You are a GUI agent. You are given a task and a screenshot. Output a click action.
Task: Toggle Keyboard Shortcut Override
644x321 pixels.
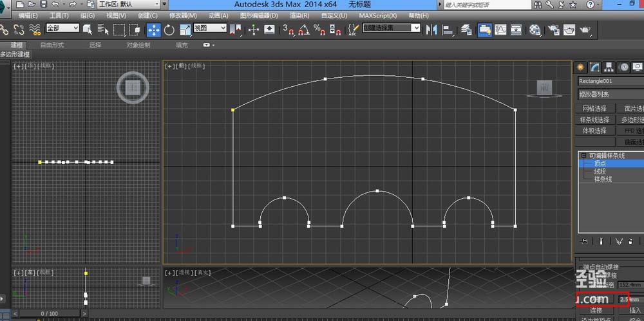click(269, 29)
